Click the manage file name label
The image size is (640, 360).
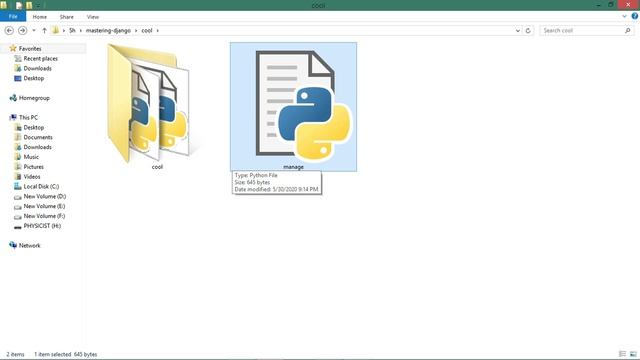pyautogui.click(x=293, y=167)
